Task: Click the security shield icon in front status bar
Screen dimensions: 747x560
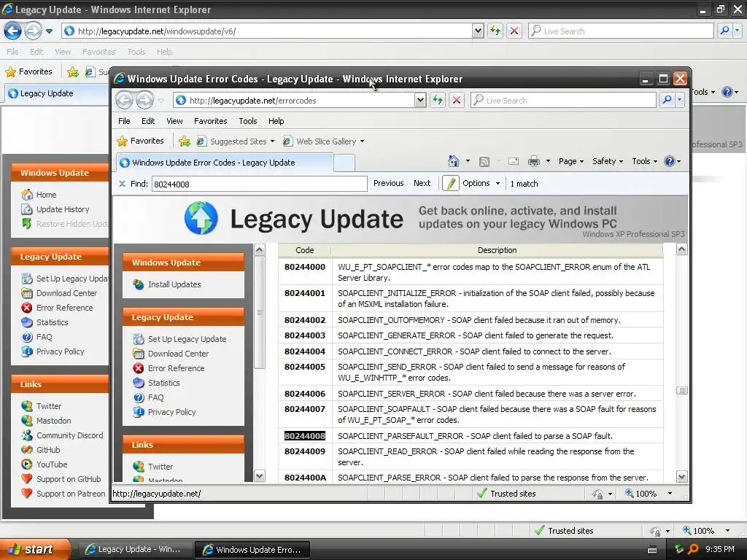Action: [x=597, y=494]
